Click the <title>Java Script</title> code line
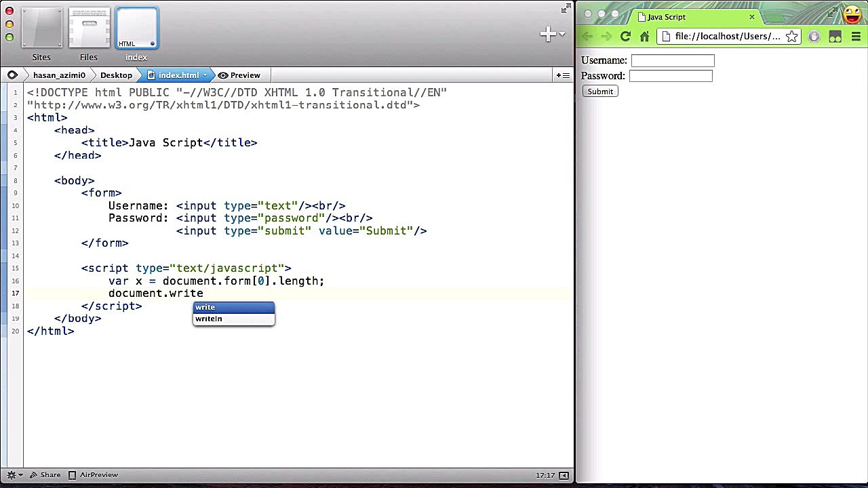Viewport: 868px width, 488px height. click(170, 143)
